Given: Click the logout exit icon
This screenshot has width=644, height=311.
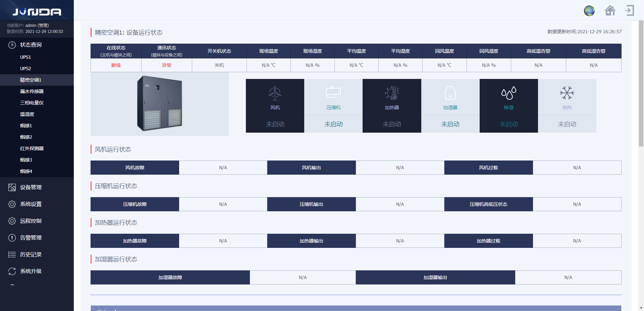Looking at the screenshot, I should click(x=630, y=11).
